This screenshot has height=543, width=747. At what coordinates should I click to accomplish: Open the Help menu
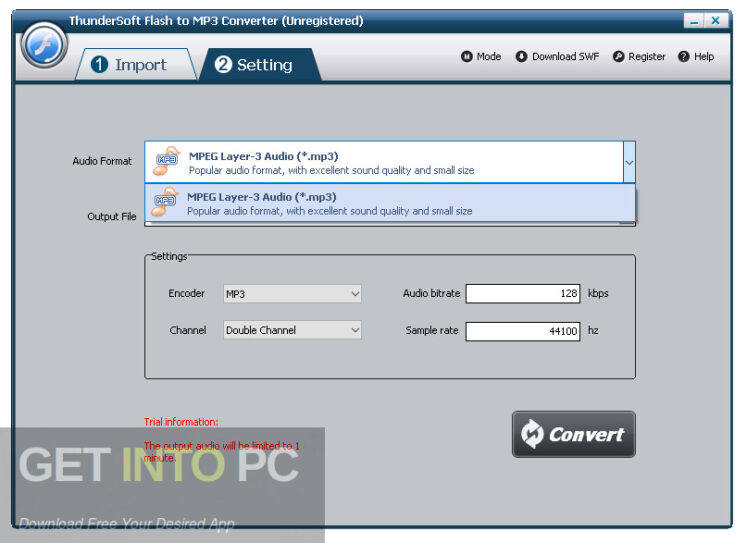coord(696,57)
